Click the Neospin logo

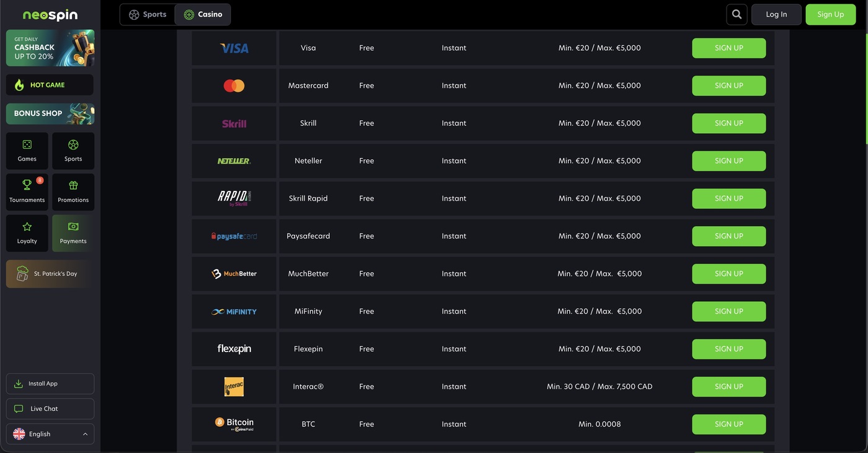(50, 15)
